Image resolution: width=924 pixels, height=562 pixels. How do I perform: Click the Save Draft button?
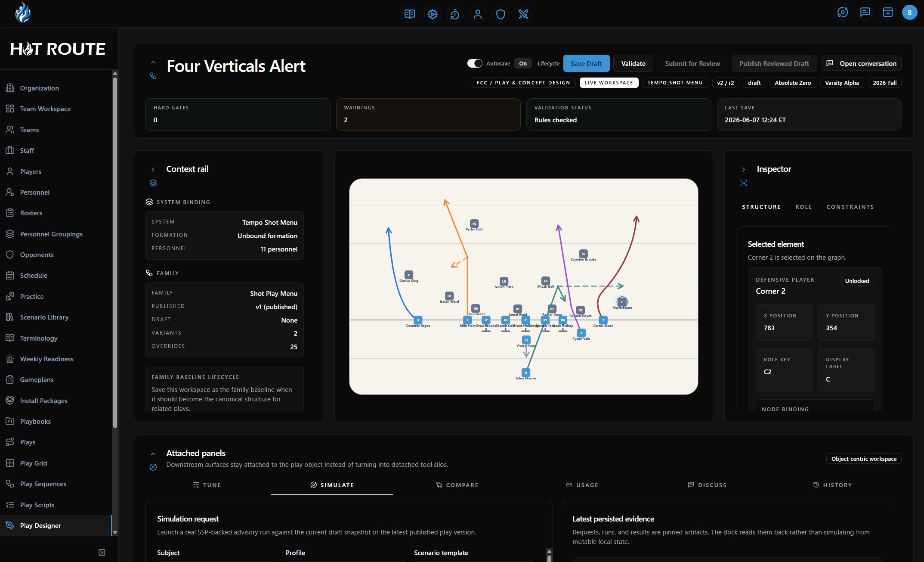point(586,63)
